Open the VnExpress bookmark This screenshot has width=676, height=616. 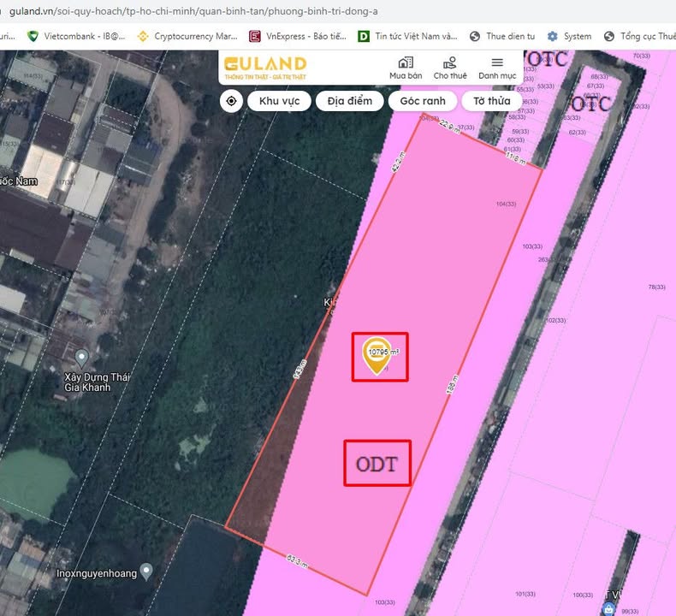click(298, 36)
